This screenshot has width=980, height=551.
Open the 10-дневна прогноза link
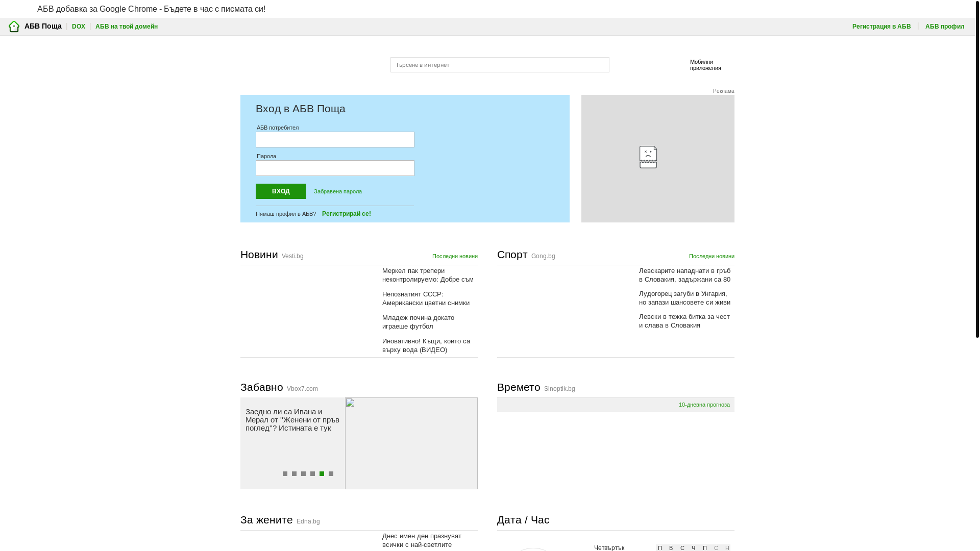click(x=704, y=405)
